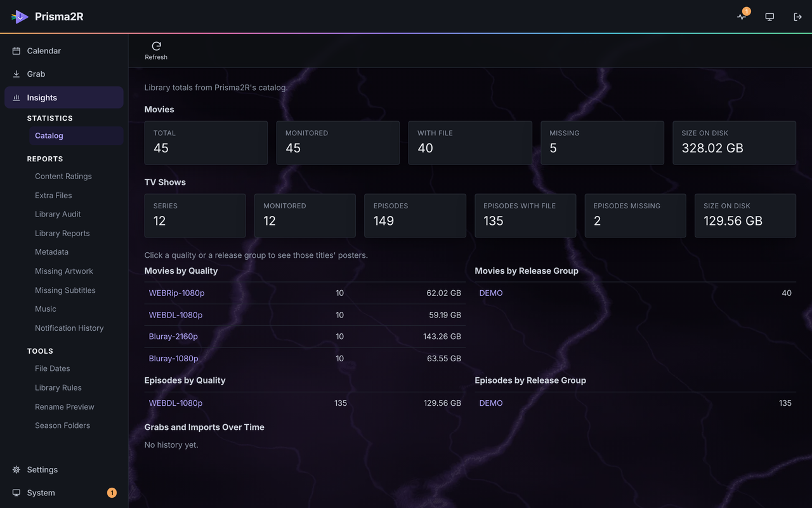Open the File Dates tool
Image resolution: width=812 pixels, height=508 pixels.
[x=53, y=368]
